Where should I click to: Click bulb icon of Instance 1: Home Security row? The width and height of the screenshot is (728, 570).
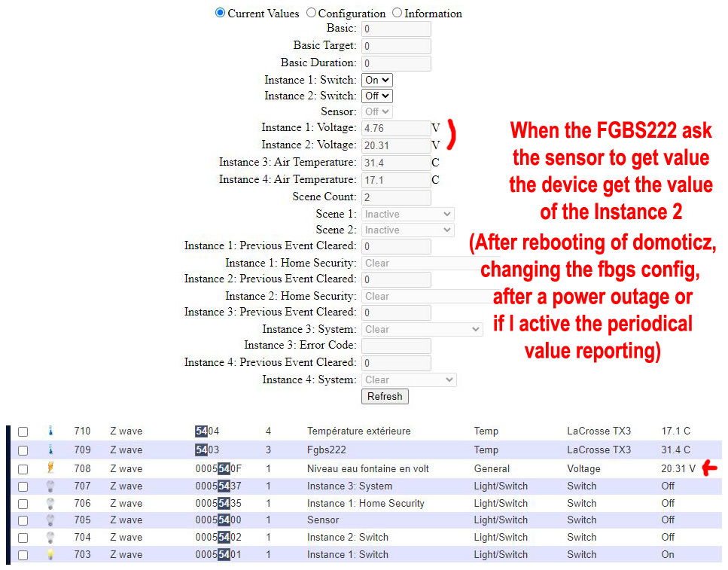50,503
